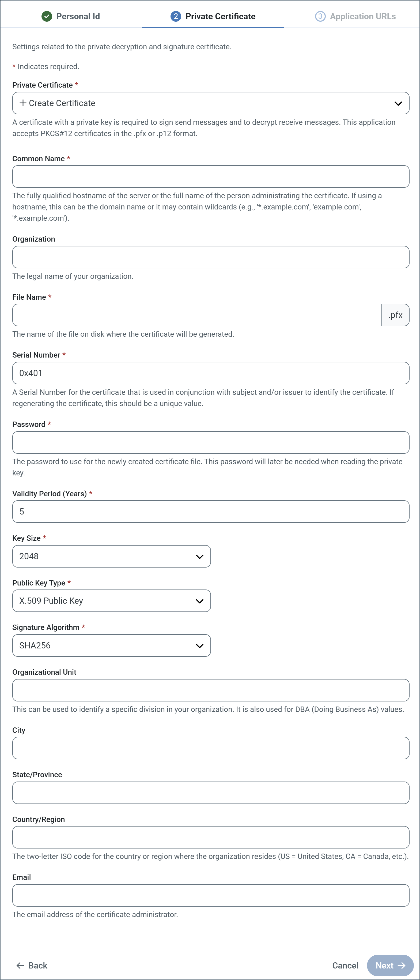Go to the Application URLs tab
Viewport: 420px width, 980px height.
coord(355,16)
